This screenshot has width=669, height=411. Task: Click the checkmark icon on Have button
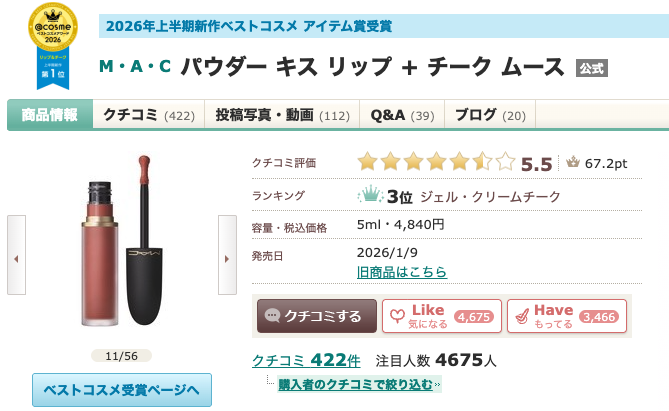click(x=522, y=316)
